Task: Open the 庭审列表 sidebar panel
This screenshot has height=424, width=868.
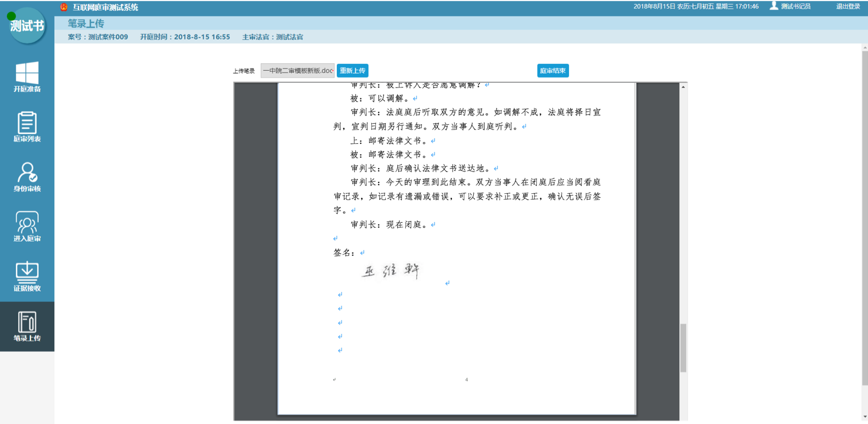Action: (27, 128)
